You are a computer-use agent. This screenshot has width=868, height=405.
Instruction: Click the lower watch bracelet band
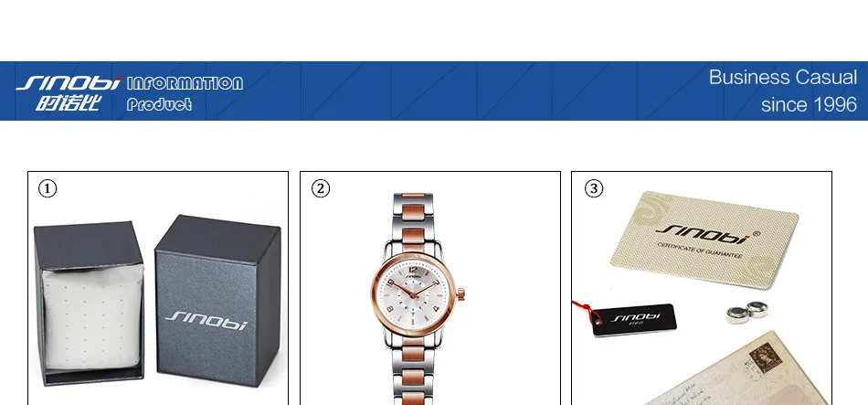coord(413,370)
